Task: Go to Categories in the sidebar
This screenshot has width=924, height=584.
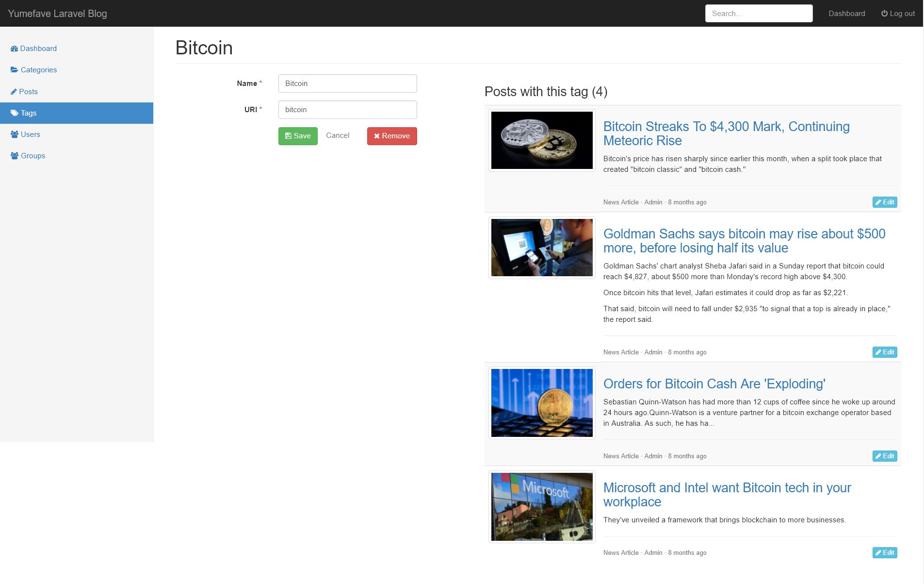Action: tap(77, 70)
